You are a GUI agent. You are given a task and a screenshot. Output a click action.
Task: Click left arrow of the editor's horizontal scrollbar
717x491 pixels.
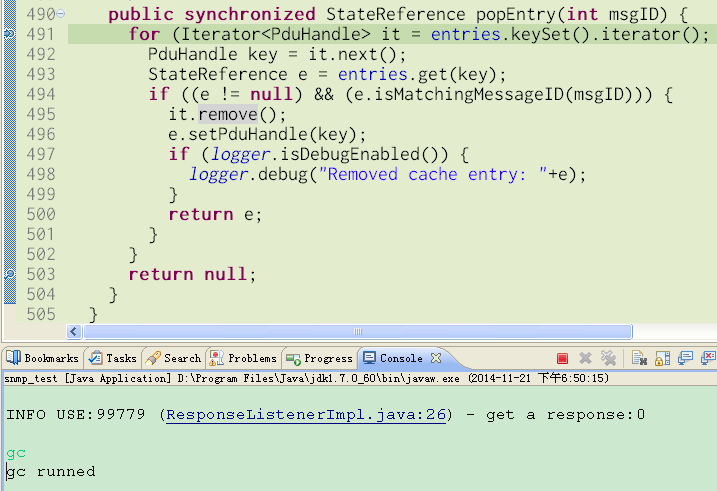(74, 331)
